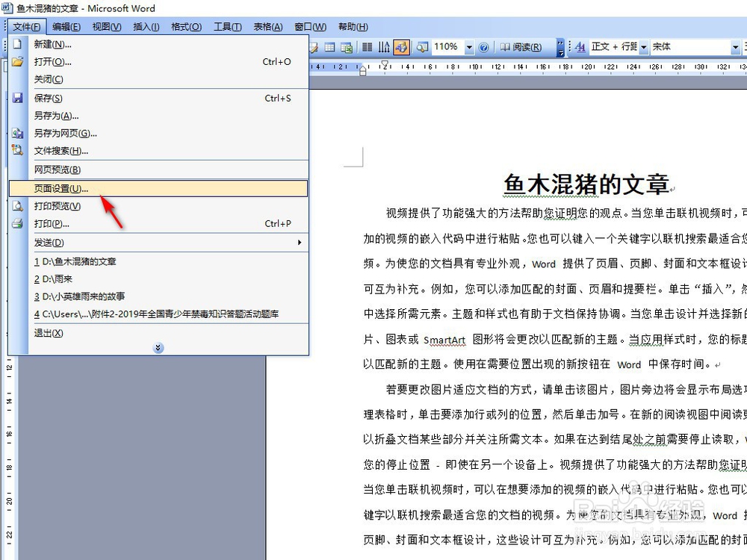The image size is (747, 560).
Task: Click the document title 鱼木混猪的文章
Action: pyautogui.click(x=586, y=184)
